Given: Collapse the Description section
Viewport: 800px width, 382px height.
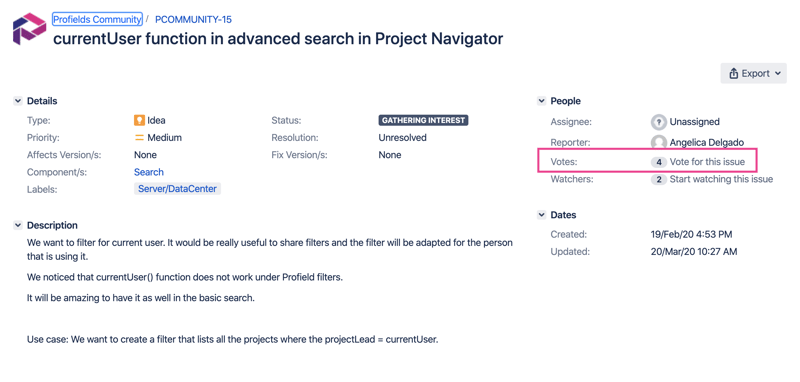Looking at the screenshot, I should [x=17, y=225].
